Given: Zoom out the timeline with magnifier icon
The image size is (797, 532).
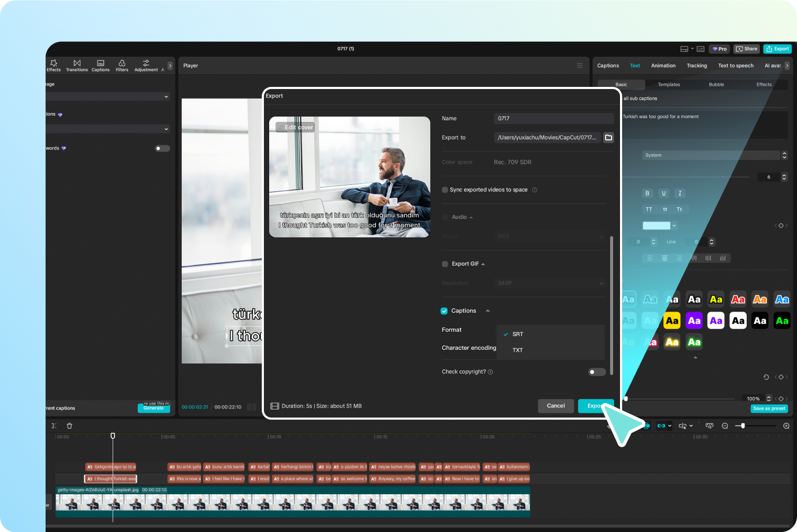Looking at the screenshot, I should pyautogui.click(x=724, y=425).
